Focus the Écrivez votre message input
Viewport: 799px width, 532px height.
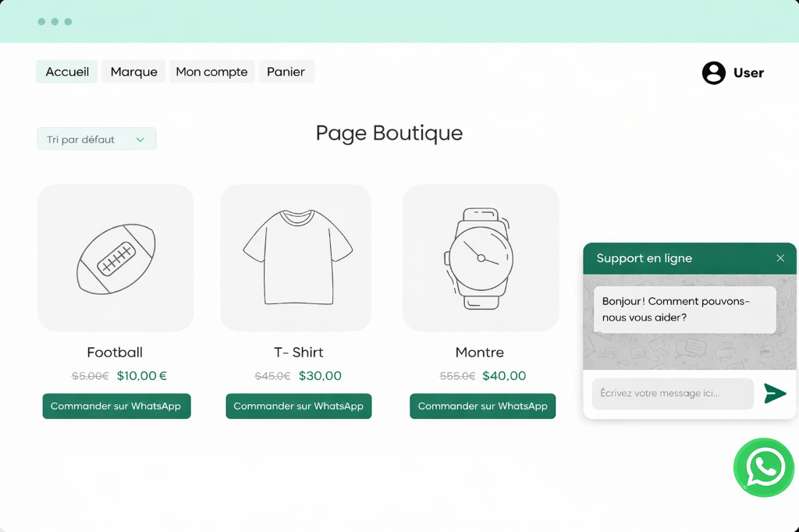pos(672,393)
